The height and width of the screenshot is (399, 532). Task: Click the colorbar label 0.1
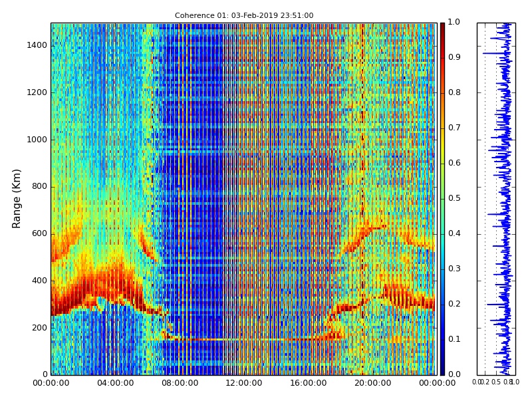point(454,339)
